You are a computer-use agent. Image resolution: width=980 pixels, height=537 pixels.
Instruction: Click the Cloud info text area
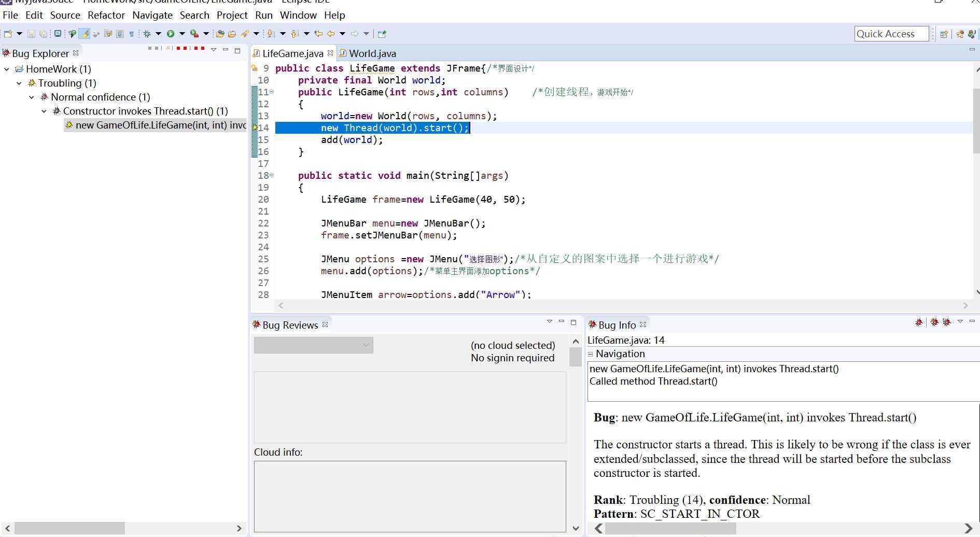tap(410, 496)
